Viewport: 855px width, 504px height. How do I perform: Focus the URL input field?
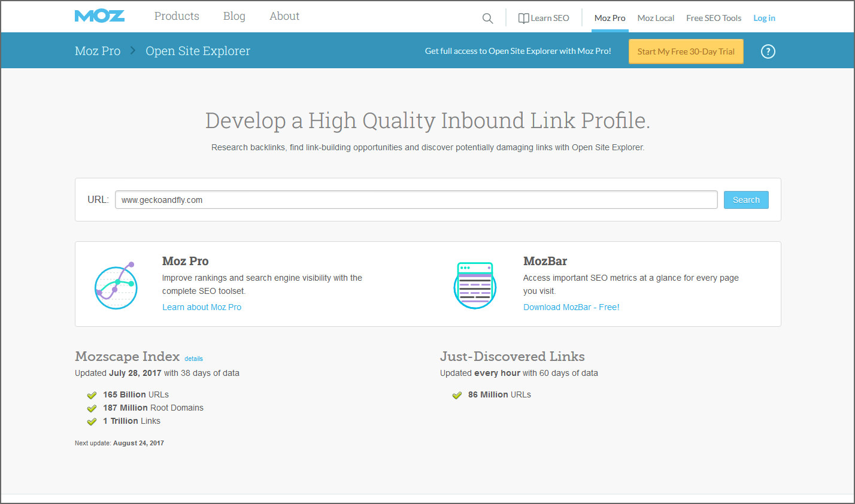click(x=416, y=200)
